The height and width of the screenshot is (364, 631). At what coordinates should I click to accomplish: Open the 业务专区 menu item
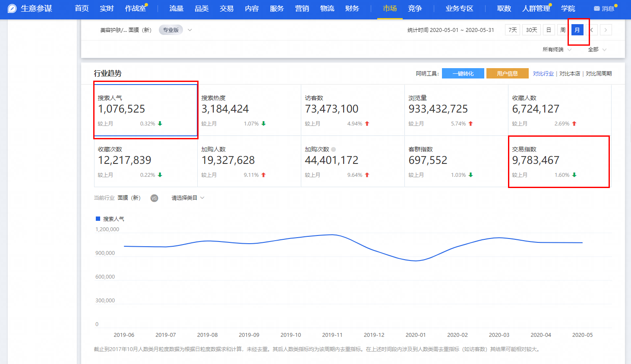[459, 9]
